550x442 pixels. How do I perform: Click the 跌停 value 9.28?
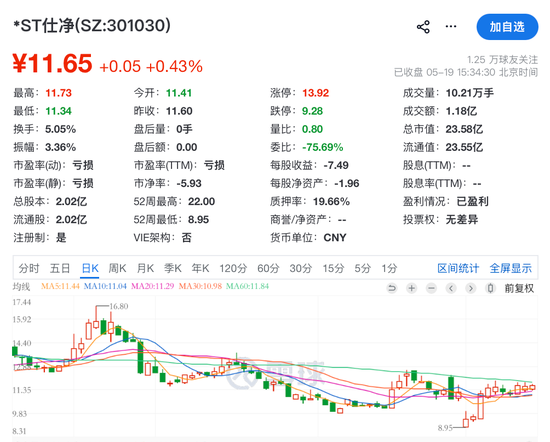tap(313, 111)
